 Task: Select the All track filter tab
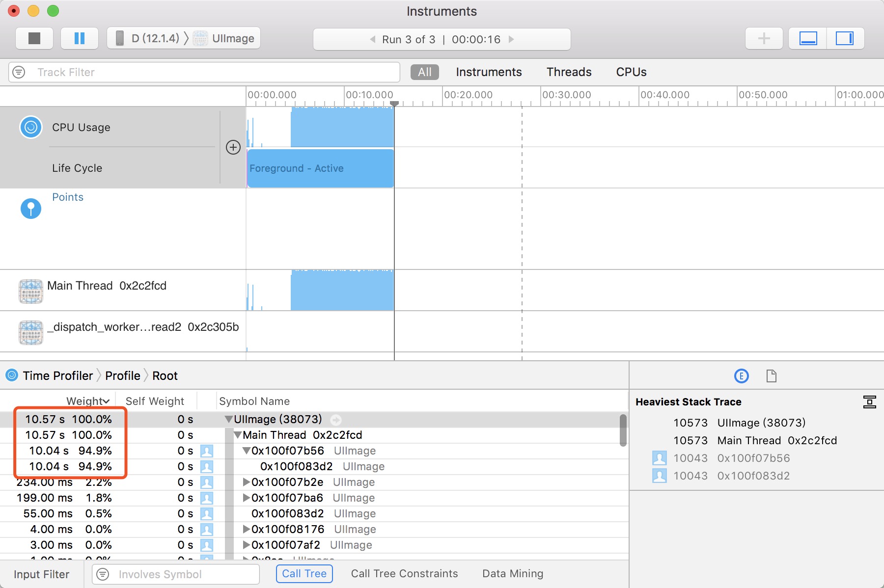(425, 72)
